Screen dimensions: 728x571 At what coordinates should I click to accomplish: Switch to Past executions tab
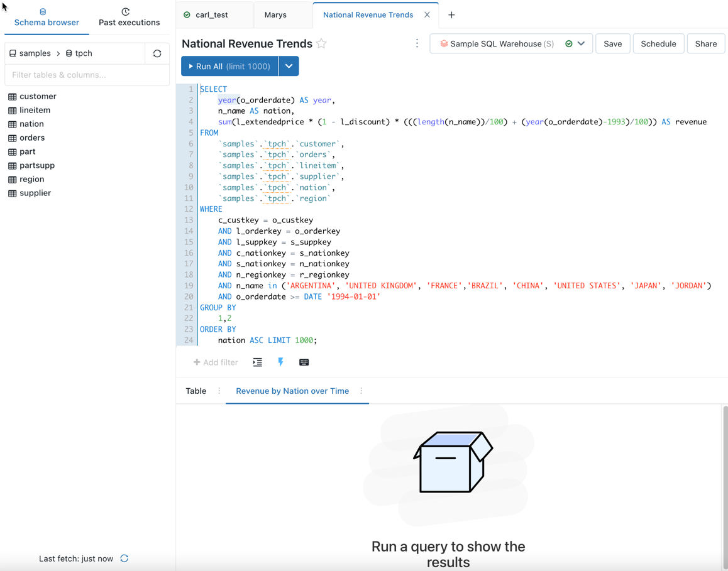pyautogui.click(x=129, y=17)
